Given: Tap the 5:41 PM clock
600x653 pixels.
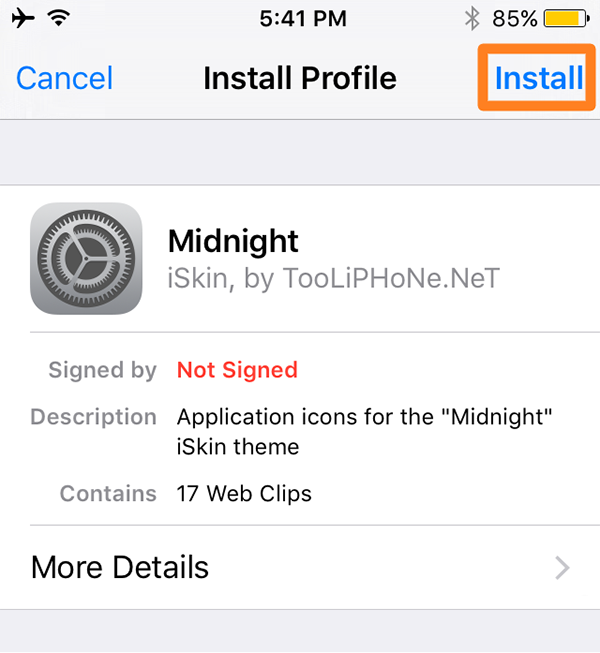Looking at the screenshot, I should tap(302, 18).
